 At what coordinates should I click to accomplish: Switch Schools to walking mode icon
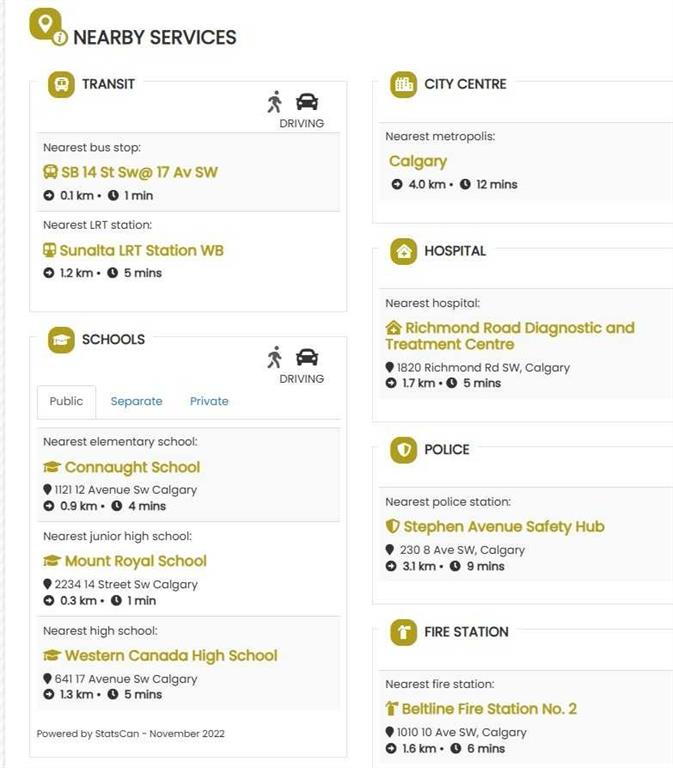(x=275, y=357)
